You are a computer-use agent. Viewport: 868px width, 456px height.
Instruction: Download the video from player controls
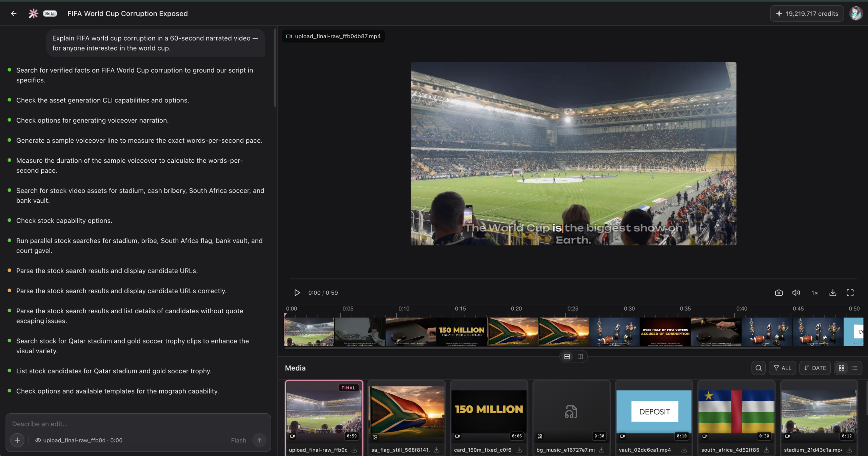[833, 293]
